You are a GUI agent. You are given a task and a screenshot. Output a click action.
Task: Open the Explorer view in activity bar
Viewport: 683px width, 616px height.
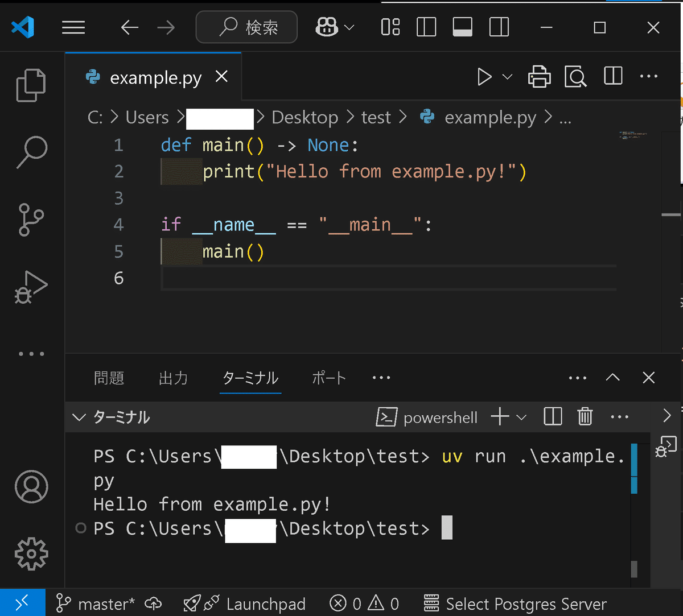point(31,85)
